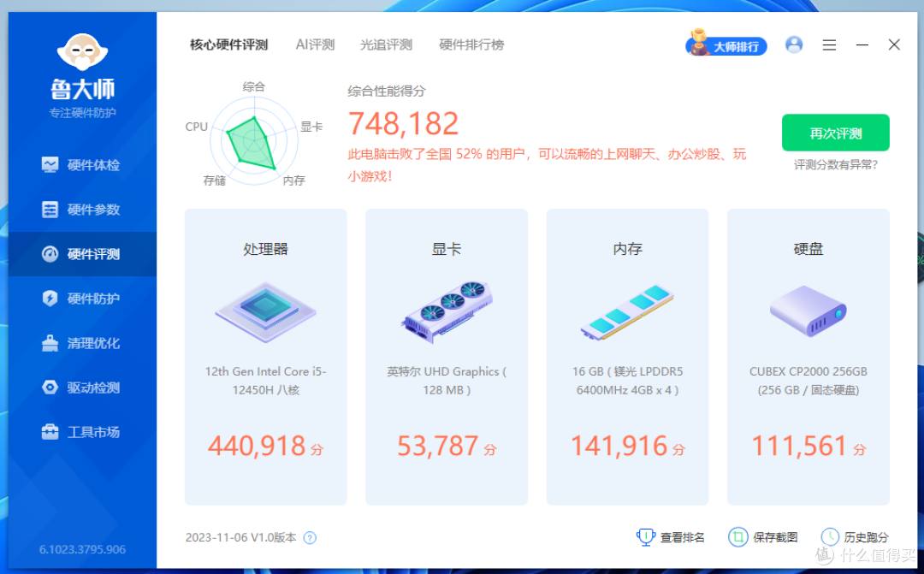
Task: Click the 硬盘 disk drive icon
Action: [808, 311]
